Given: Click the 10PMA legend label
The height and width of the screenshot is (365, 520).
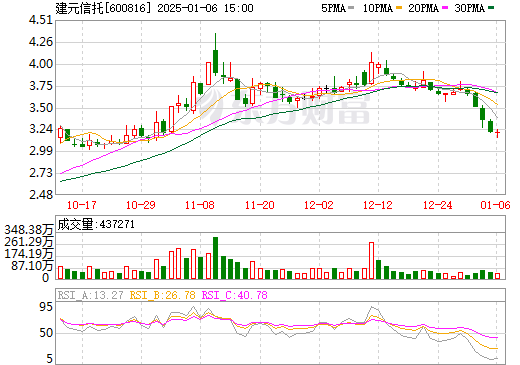Looking at the screenshot, I should pos(377,8).
